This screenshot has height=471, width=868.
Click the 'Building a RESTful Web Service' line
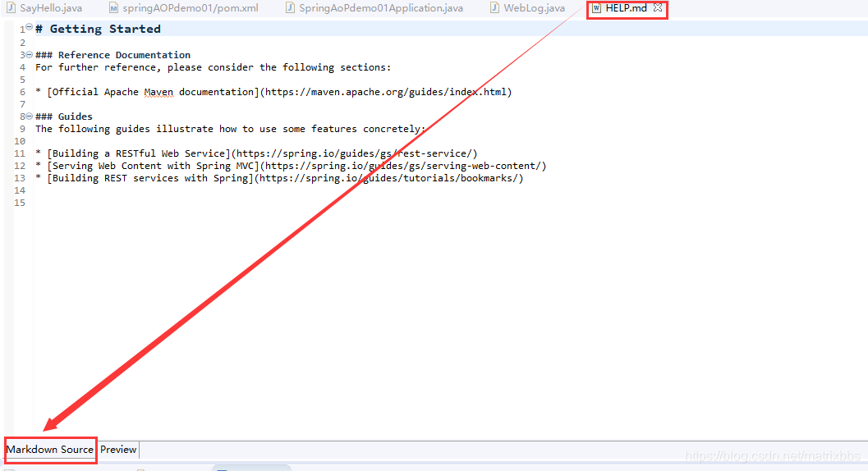[256, 153]
